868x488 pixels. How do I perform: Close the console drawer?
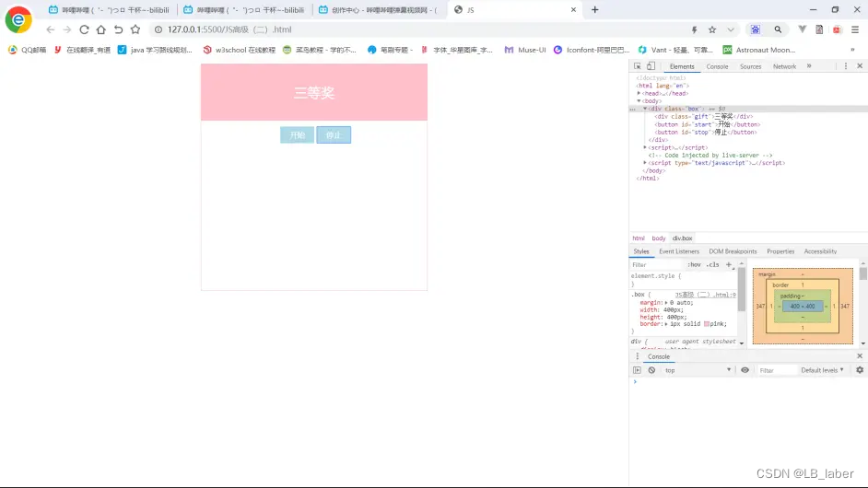[860, 357]
